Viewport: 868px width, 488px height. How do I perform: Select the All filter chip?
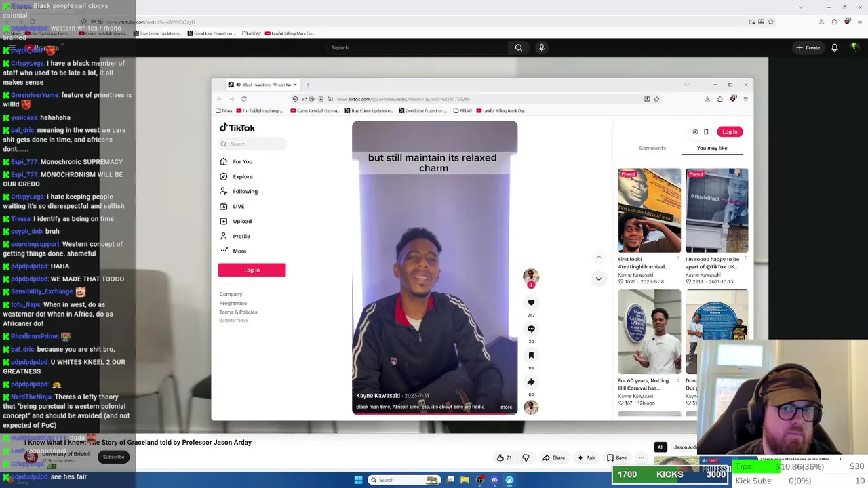pos(660,447)
